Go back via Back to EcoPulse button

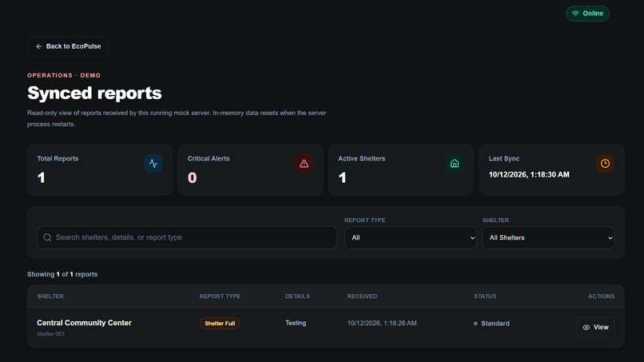(x=68, y=46)
